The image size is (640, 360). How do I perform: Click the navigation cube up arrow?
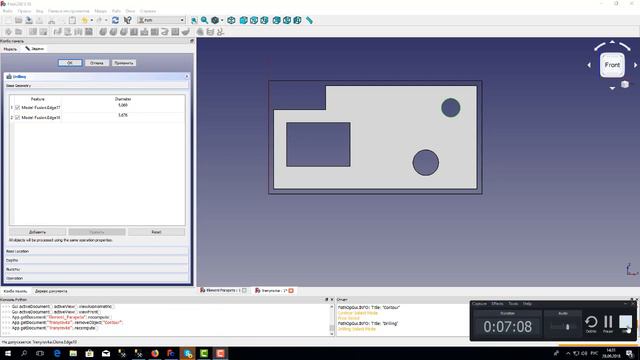tap(612, 42)
